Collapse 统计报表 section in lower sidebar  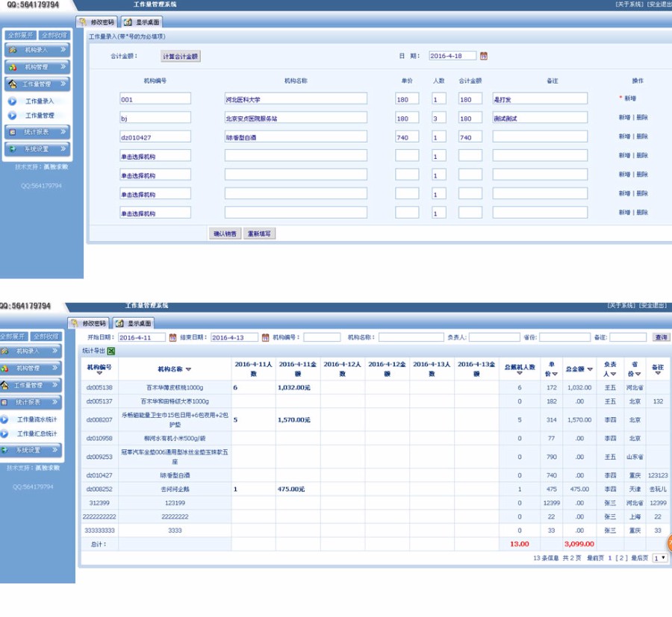click(31, 402)
